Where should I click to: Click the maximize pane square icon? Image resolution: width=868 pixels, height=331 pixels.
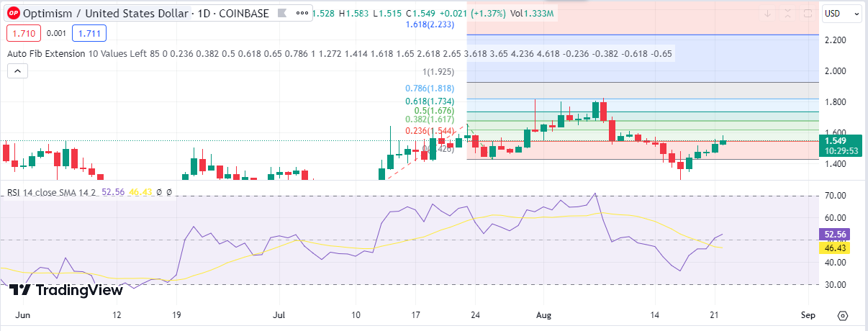808,14
